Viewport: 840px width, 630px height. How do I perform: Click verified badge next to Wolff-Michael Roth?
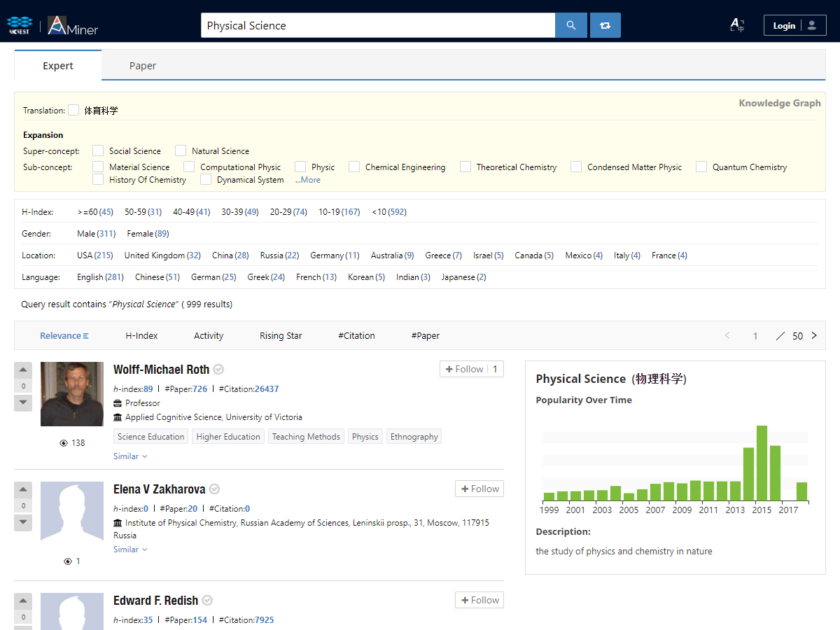pos(218,370)
